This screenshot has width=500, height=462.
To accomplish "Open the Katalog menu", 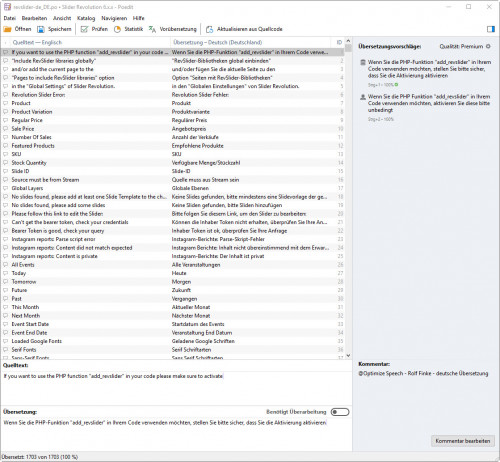I will pos(86,18).
